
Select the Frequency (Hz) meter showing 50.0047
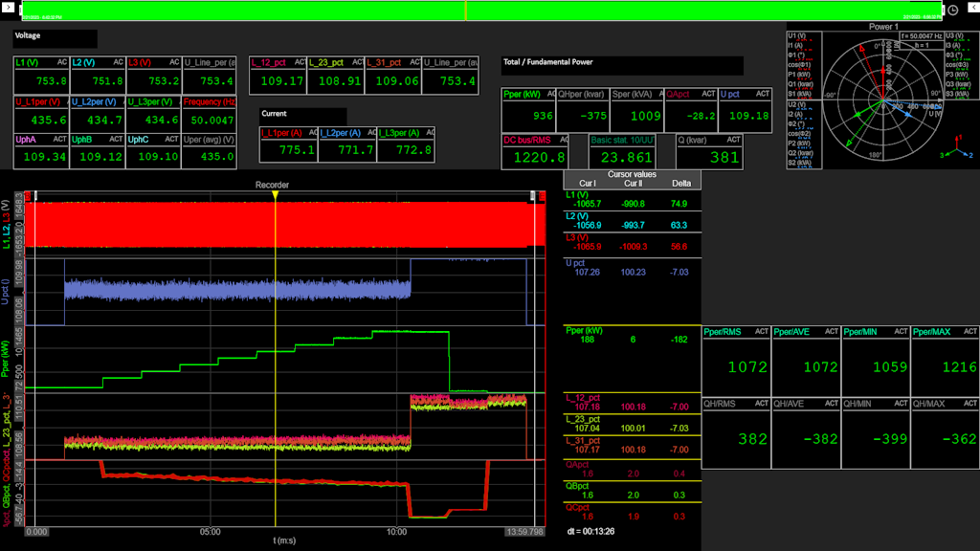tap(209, 114)
